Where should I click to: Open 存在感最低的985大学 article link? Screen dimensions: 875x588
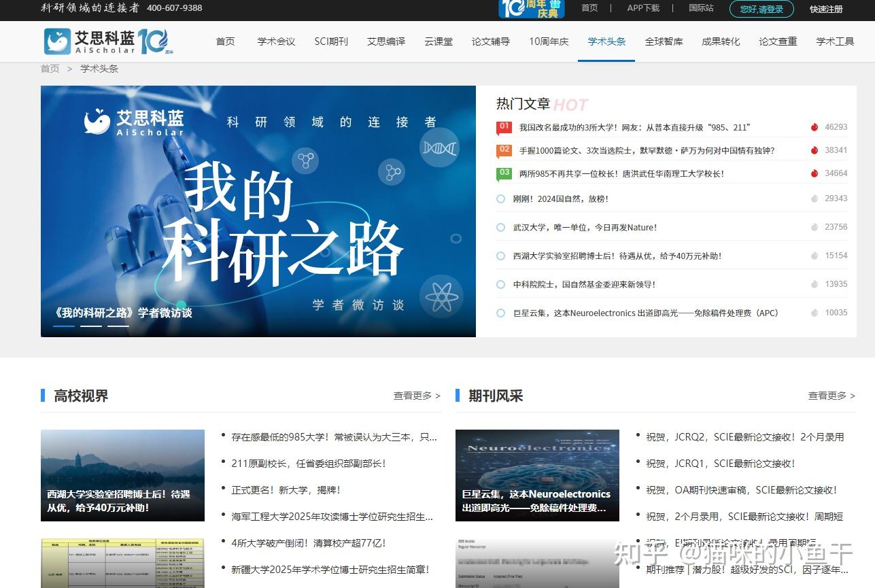[334, 437]
